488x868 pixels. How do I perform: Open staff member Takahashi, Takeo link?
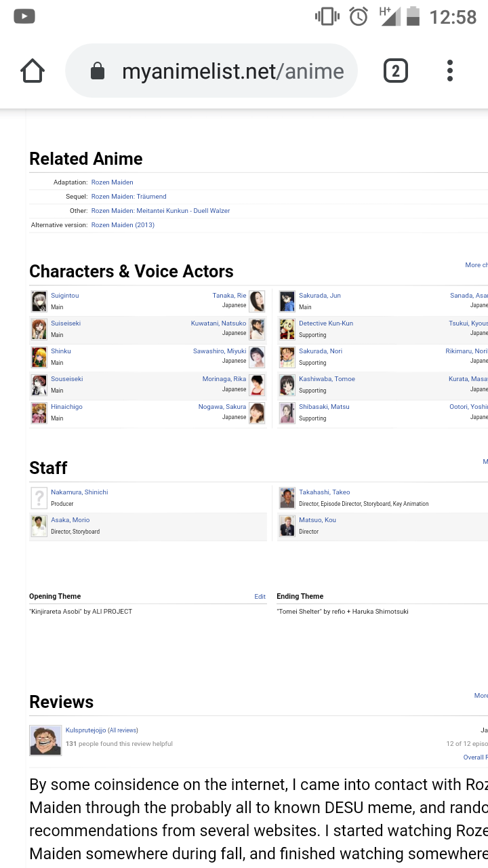click(x=325, y=492)
